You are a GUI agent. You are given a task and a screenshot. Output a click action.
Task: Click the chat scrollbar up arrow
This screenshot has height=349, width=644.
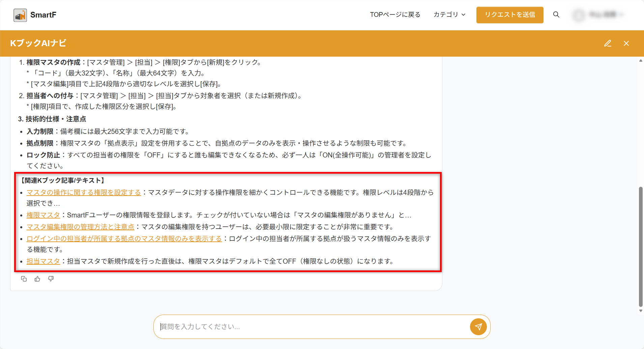tap(641, 61)
